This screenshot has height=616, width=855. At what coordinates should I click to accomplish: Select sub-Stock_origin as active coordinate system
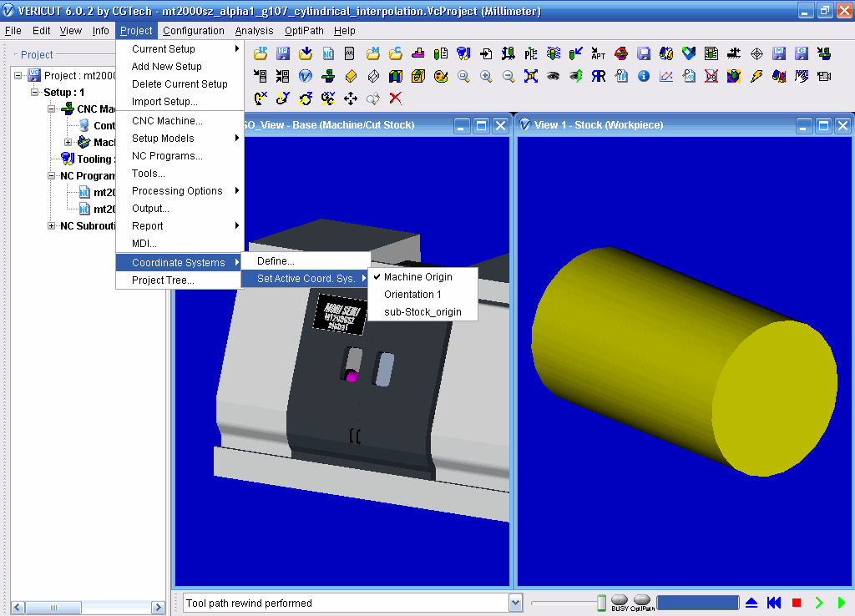point(422,312)
